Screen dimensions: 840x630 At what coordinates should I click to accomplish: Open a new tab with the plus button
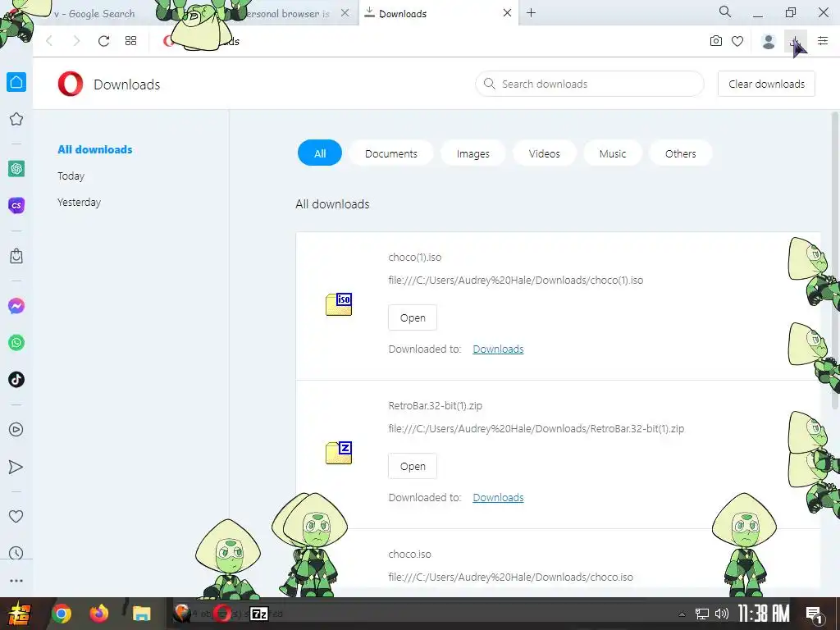[531, 13]
